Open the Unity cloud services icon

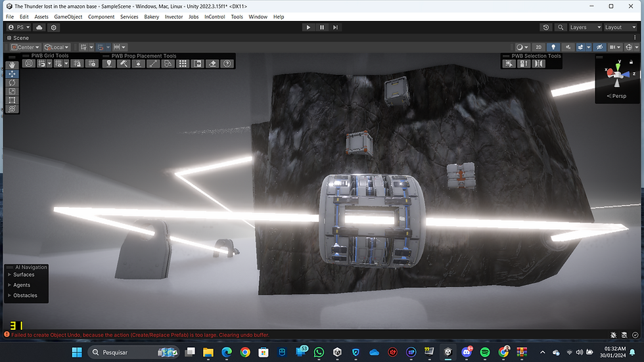[x=39, y=28]
